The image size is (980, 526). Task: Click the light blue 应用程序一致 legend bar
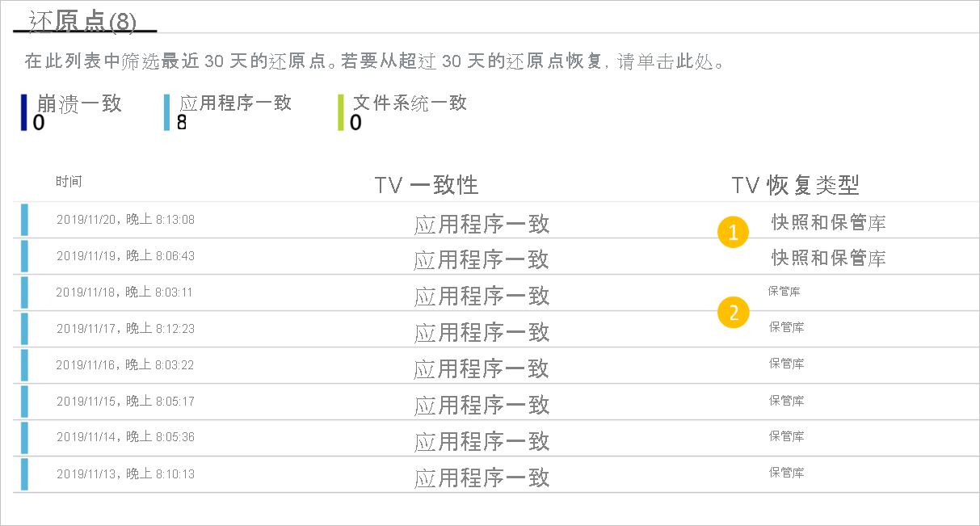coord(166,112)
